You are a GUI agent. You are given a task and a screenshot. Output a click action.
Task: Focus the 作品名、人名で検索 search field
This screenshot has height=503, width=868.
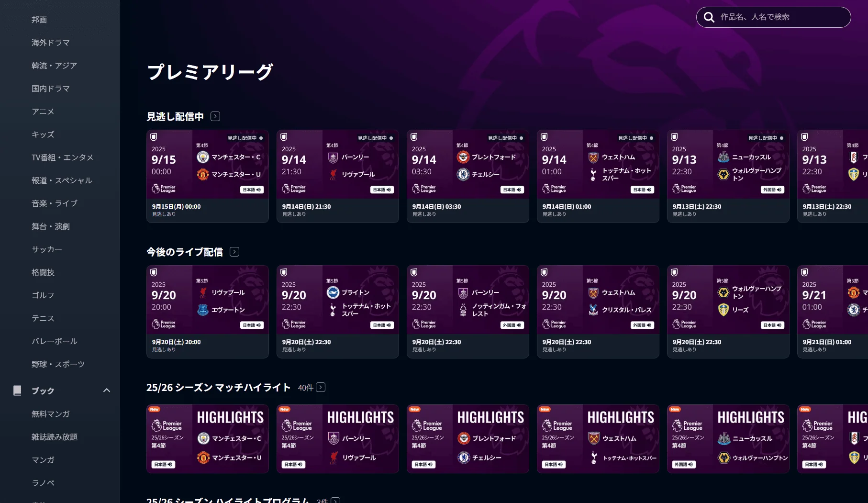coord(780,17)
